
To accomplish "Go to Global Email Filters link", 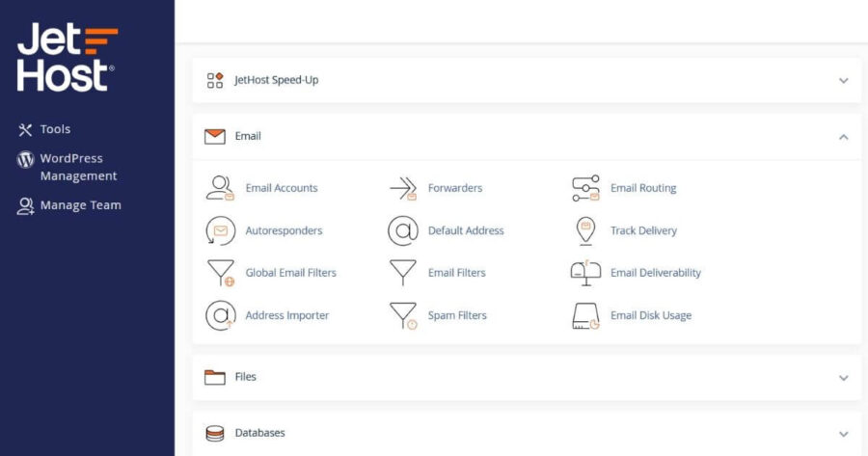I will tap(290, 273).
